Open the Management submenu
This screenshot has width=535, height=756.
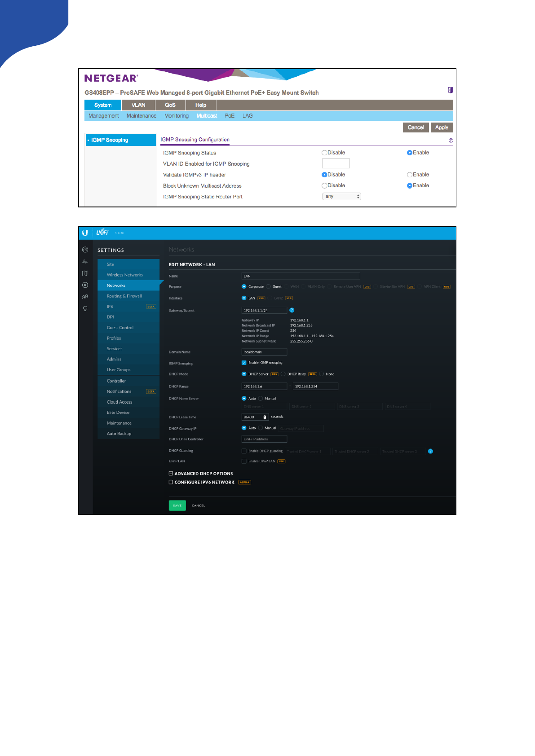tap(104, 116)
